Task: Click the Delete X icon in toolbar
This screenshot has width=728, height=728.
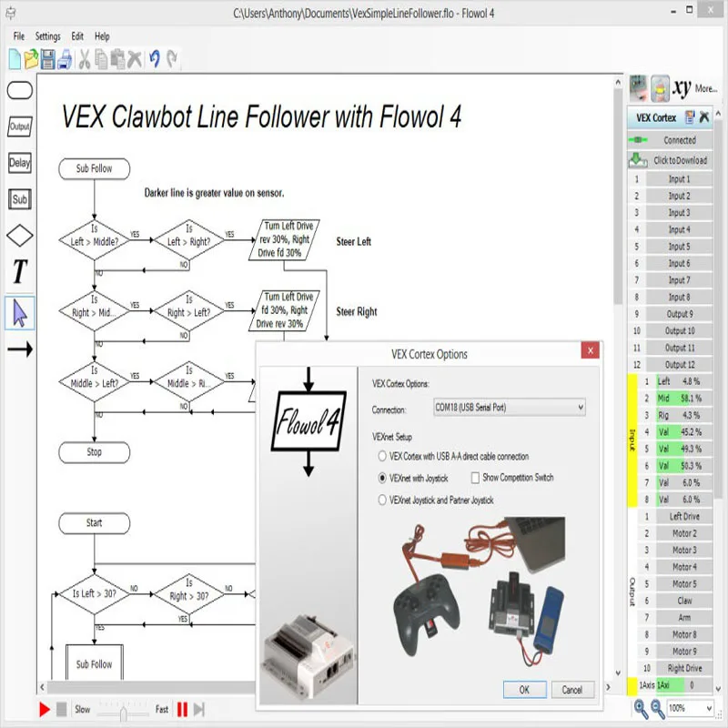Action: point(134,59)
